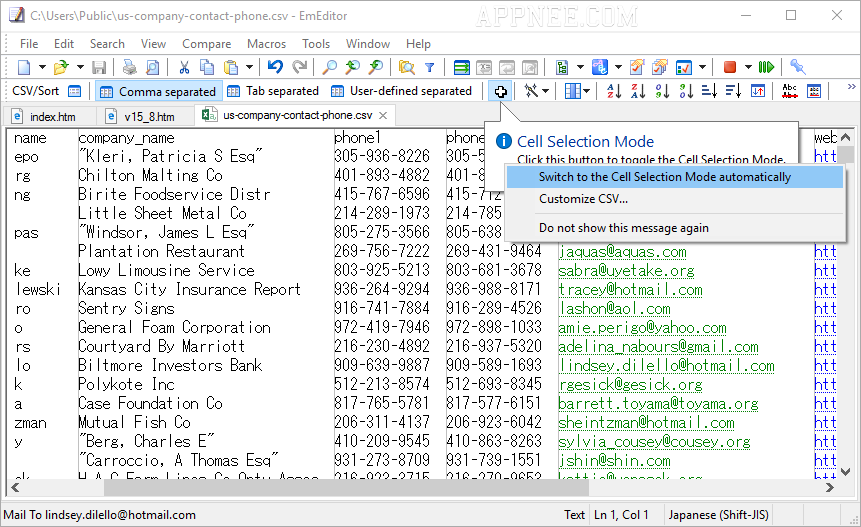Toggle Tab separated mode
Viewport: 861px width, 527px height.
click(x=273, y=91)
